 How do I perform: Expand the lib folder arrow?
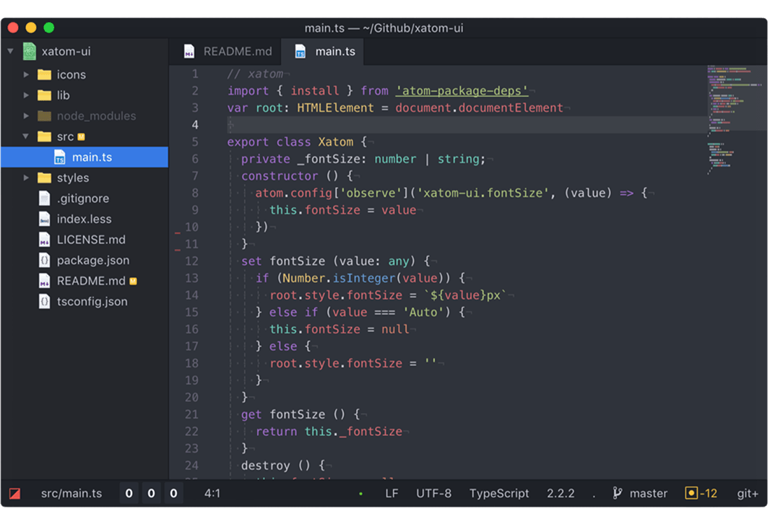26,95
